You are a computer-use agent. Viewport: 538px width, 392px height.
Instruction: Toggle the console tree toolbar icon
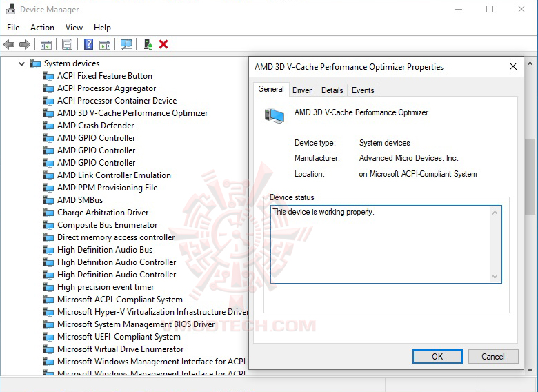(46, 45)
